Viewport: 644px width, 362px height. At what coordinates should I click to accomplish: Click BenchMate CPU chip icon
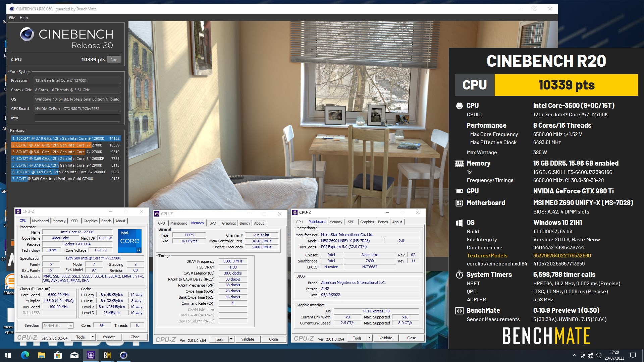[x=459, y=106]
